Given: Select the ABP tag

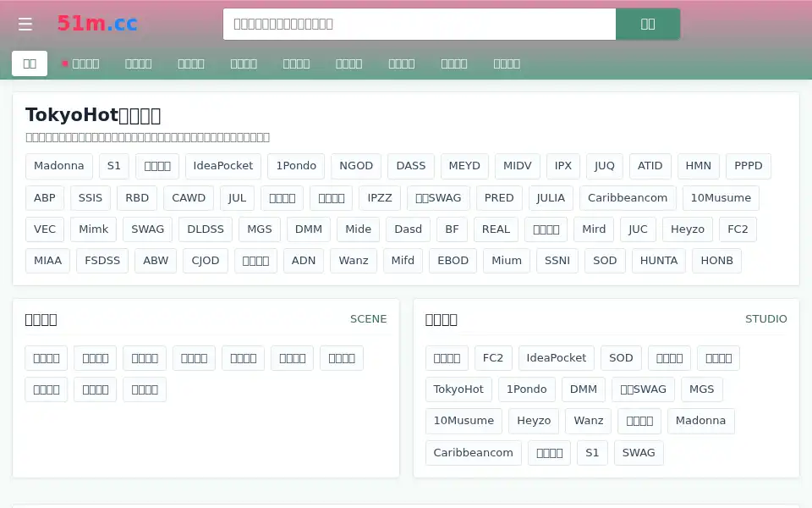Looking at the screenshot, I should (45, 198).
